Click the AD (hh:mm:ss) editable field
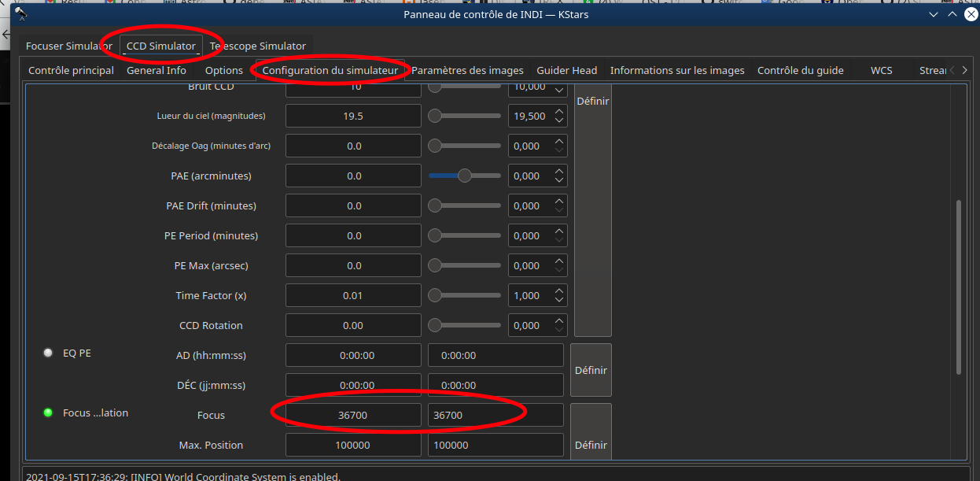This screenshot has height=481, width=980. point(496,355)
